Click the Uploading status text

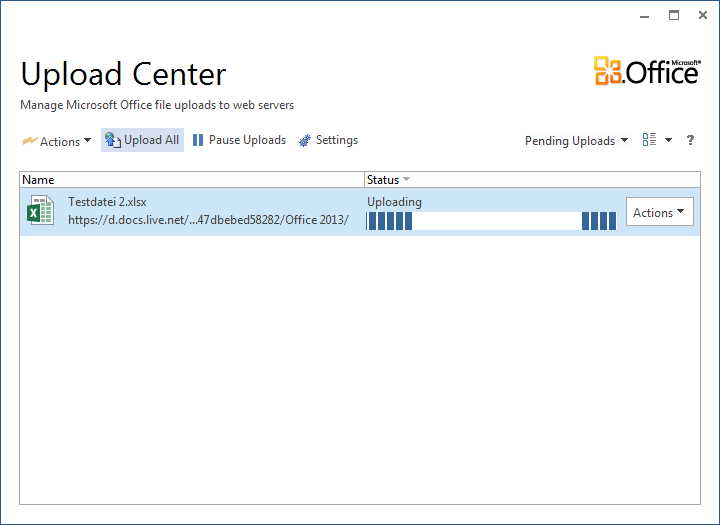click(394, 202)
